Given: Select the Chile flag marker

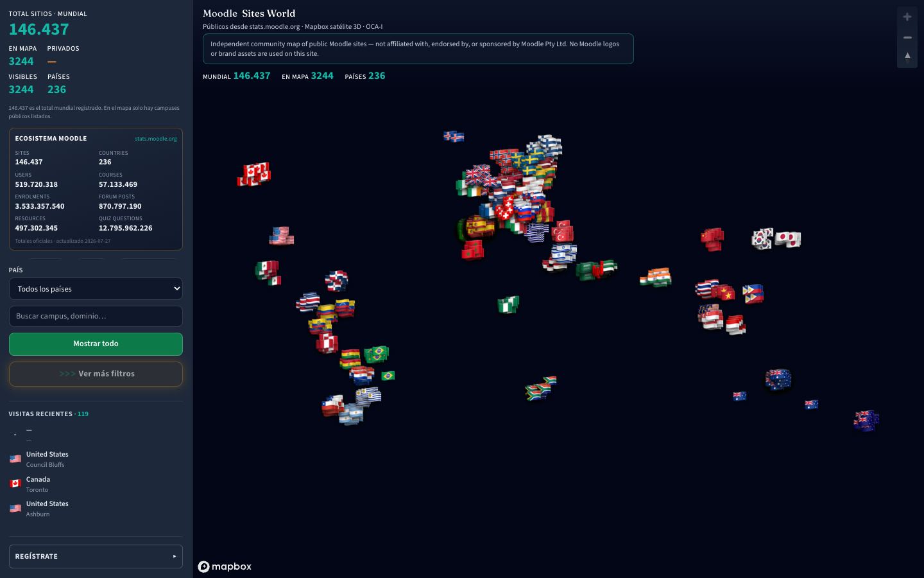Looking at the screenshot, I should click(x=333, y=406).
